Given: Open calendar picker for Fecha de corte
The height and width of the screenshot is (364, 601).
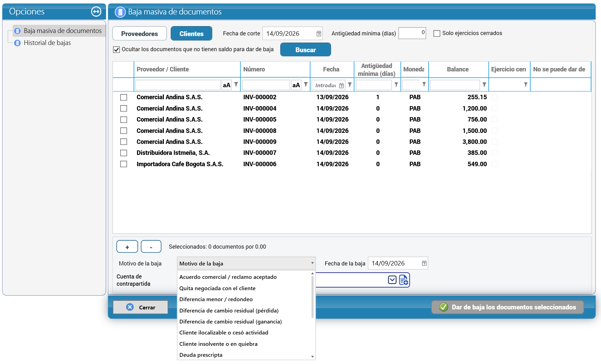Looking at the screenshot, I should click(x=319, y=34).
